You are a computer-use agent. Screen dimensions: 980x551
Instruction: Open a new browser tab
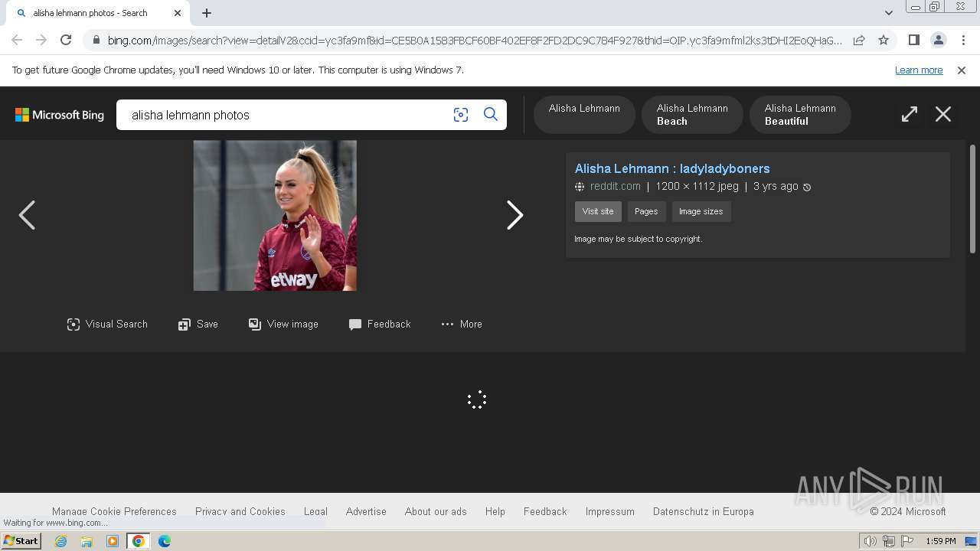click(207, 13)
